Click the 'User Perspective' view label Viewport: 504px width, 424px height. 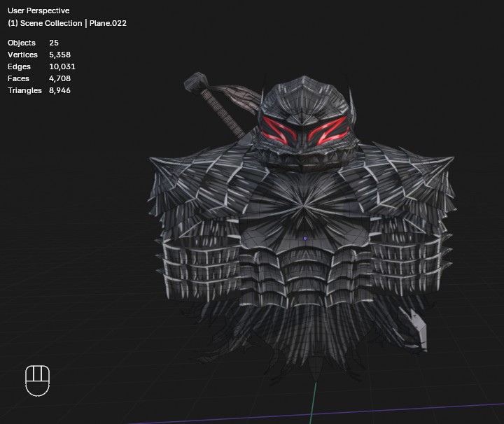38,10
